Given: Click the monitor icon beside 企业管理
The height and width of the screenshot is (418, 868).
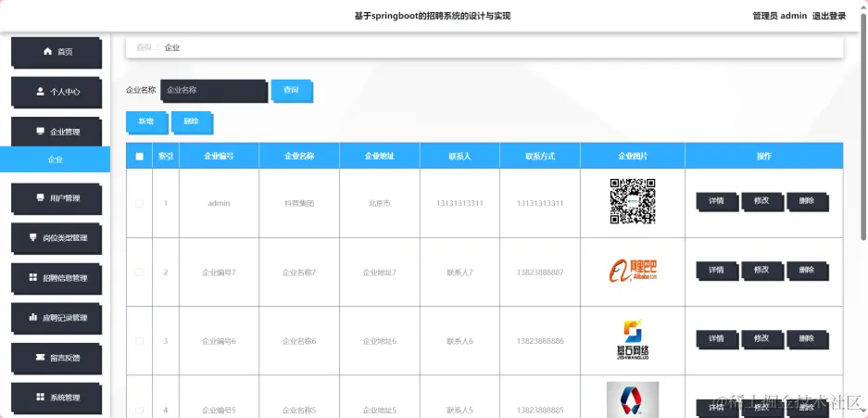Looking at the screenshot, I should pyautogui.click(x=41, y=132).
